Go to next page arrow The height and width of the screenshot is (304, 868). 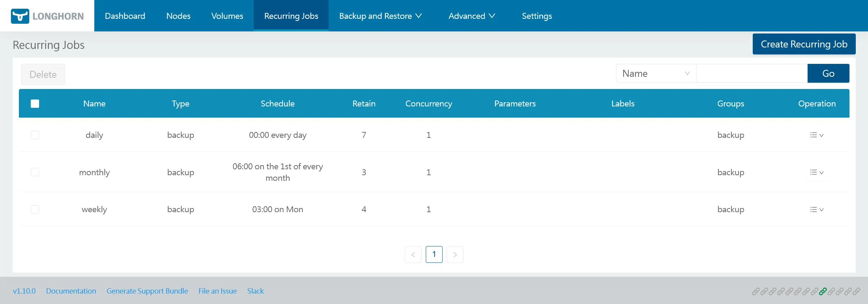455,254
